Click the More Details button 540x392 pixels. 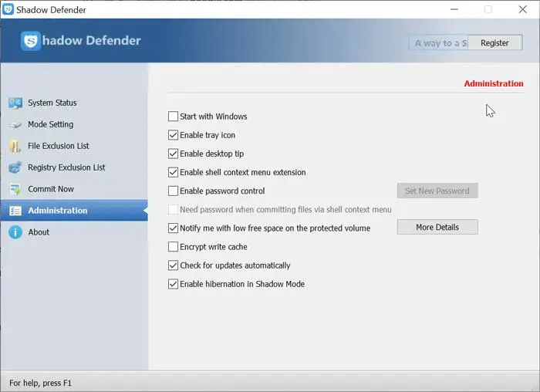pos(437,228)
